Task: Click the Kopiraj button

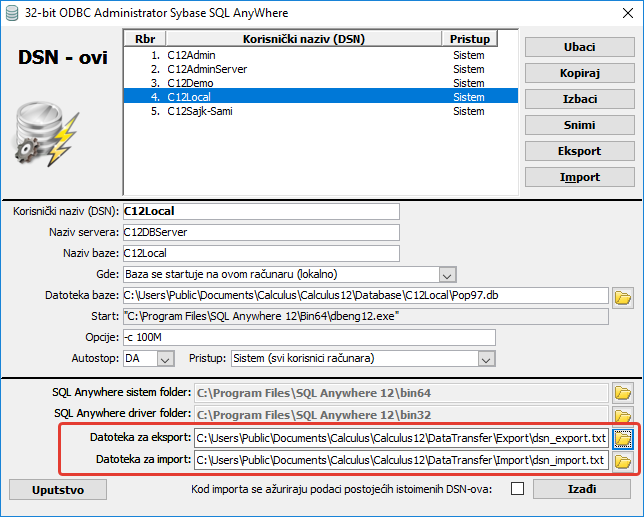Action: pyautogui.click(x=579, y=73)
